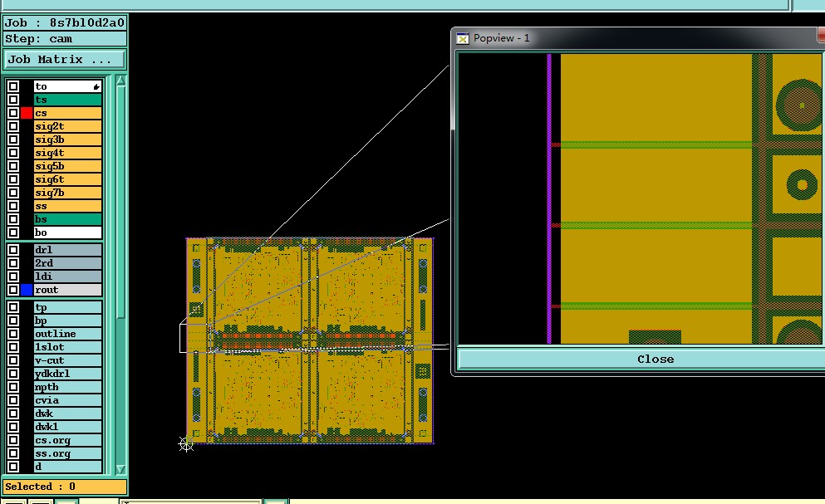Viewport: 825px width, 504px height.
Task: Click layer list scroll up arrow
Action: (x=120, y=81)
